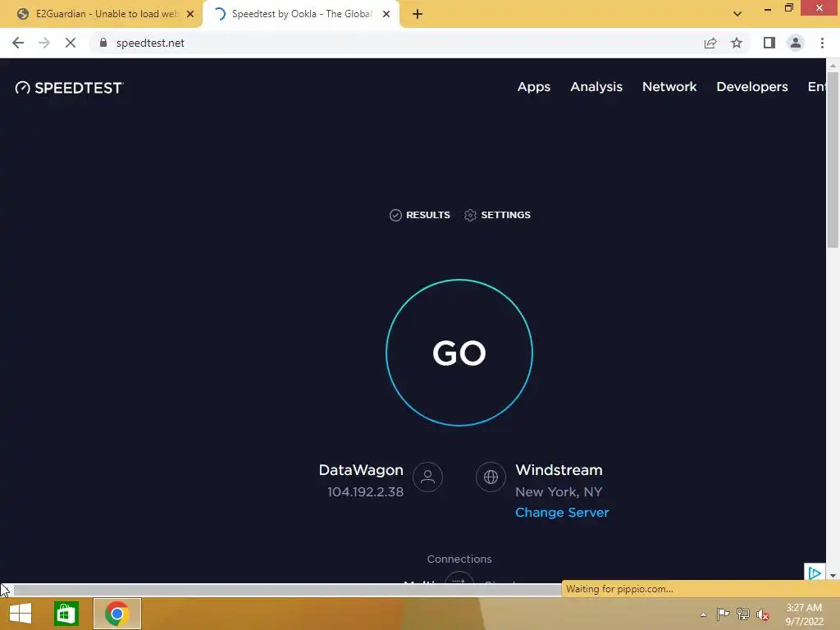Go back to the previous page

[18, 43]
